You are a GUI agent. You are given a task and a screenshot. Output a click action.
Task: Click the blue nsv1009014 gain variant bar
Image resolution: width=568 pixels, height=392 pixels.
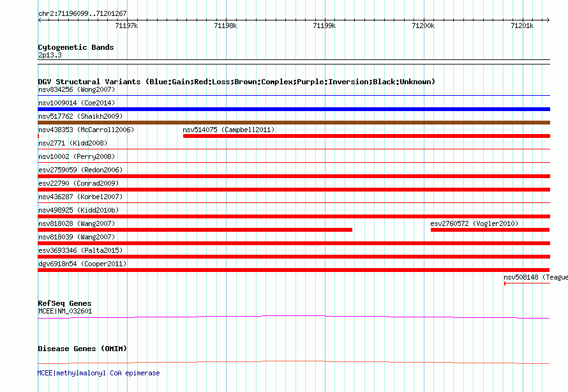pos(294,109)
